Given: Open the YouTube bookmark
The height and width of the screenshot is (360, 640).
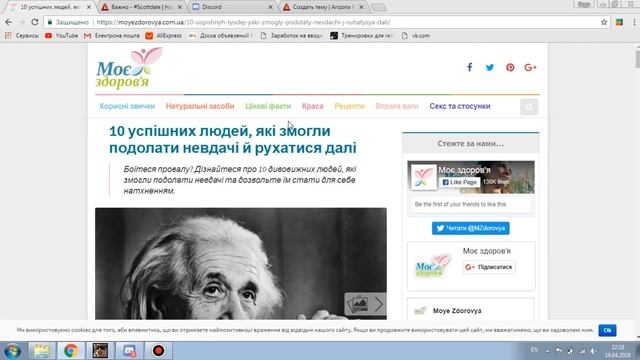Looking at the screenshot, I should (62, 36).
